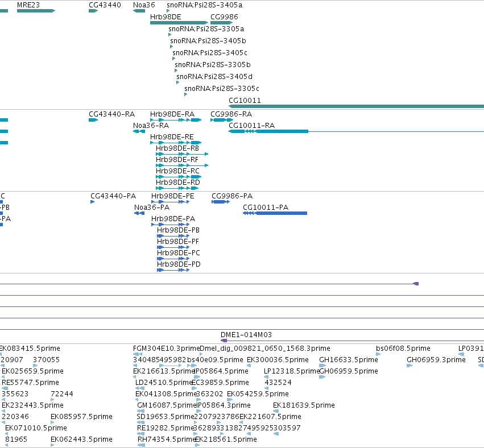Click the bs06f08.5prime EST label
Screen dimensions: 484x448
tap(403, 349)
